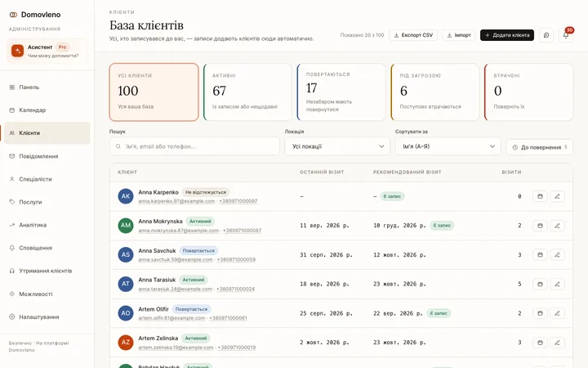This screenshot has width=588, height=368.
Task: Filter by Повертаються card
Action: [x=341, y=92]
